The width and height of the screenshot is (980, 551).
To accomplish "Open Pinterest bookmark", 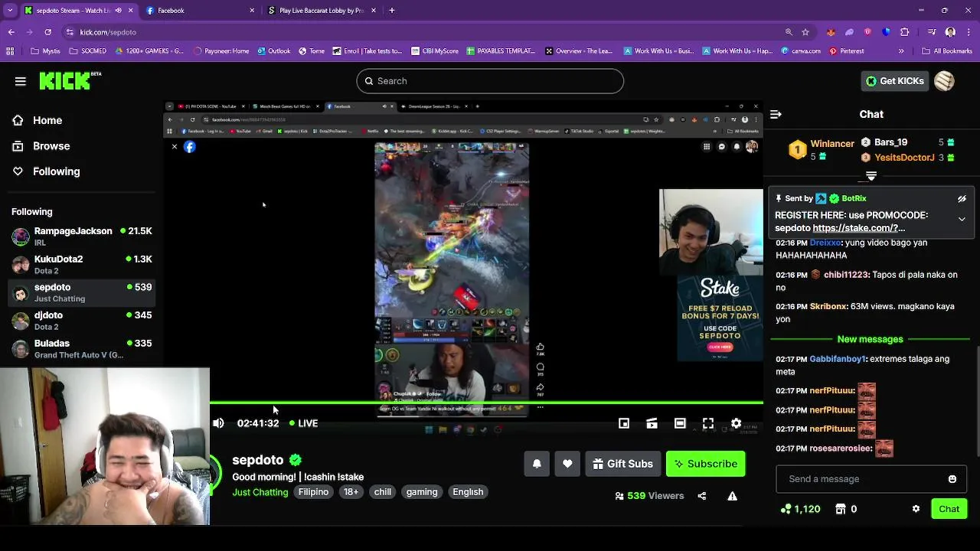I will pos(846,51).
